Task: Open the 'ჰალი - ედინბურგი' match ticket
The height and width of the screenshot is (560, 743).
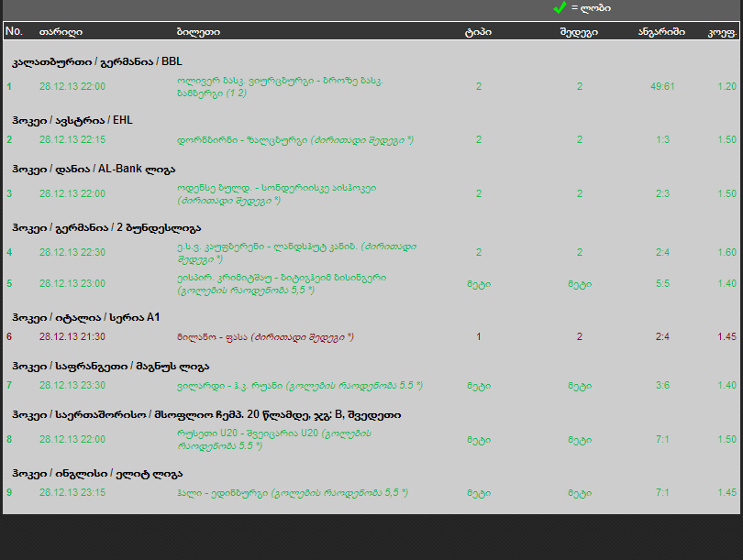Action: (x=293, y=493)
